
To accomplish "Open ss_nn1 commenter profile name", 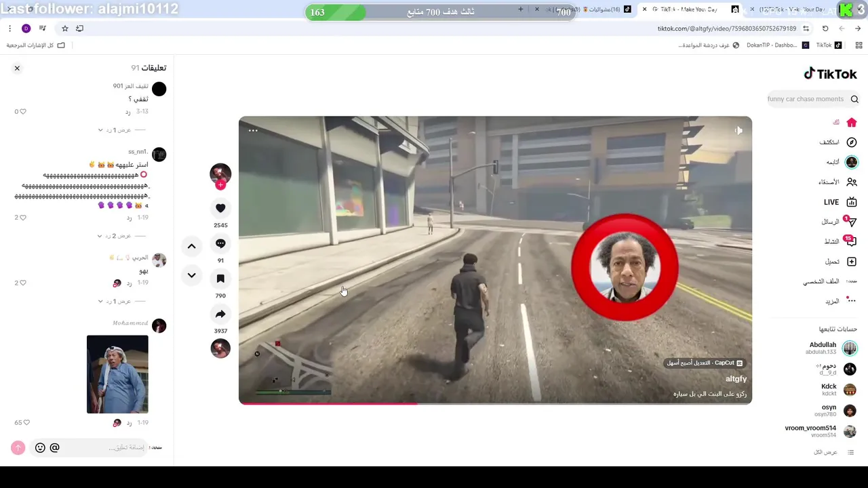I will pyautogui.click(x=138, y=152).
